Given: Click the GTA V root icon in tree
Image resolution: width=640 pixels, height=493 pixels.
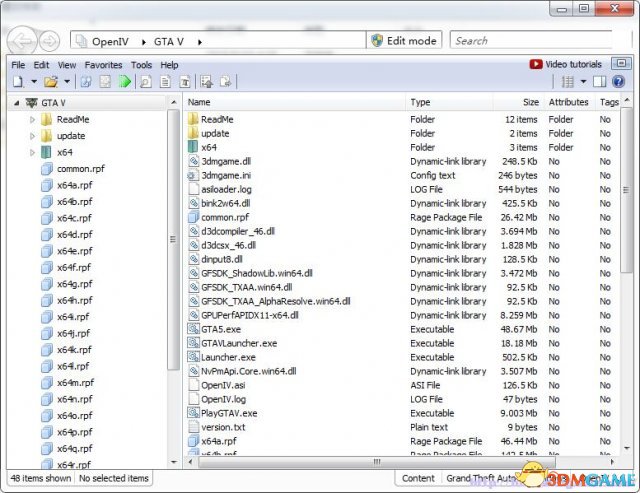Looking at the screenshot, I should pos(32,103).
